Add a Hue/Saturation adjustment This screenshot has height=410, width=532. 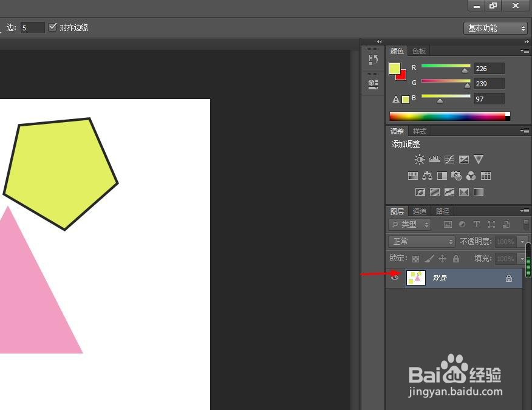click(412, 176)
